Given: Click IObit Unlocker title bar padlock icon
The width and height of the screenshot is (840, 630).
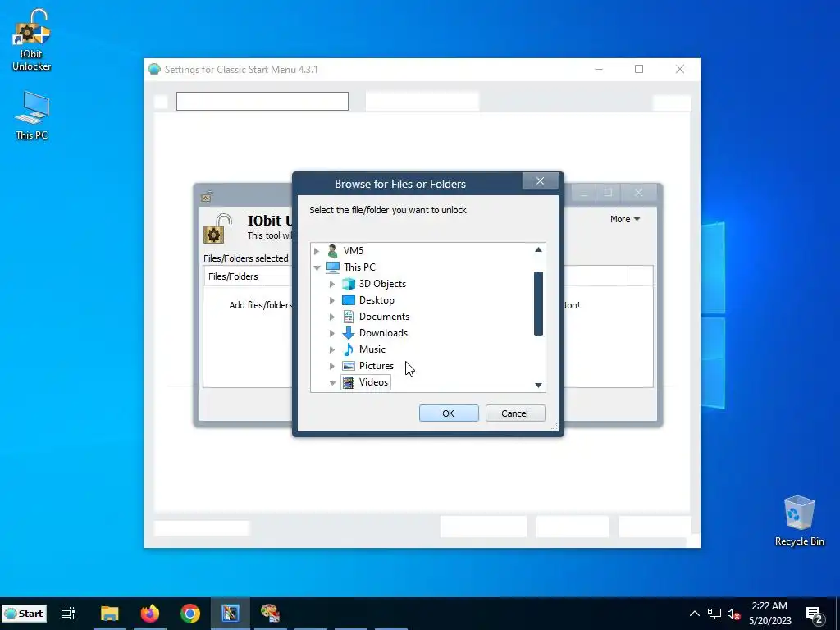Looking at the screenshot, I should pos(207,197).
